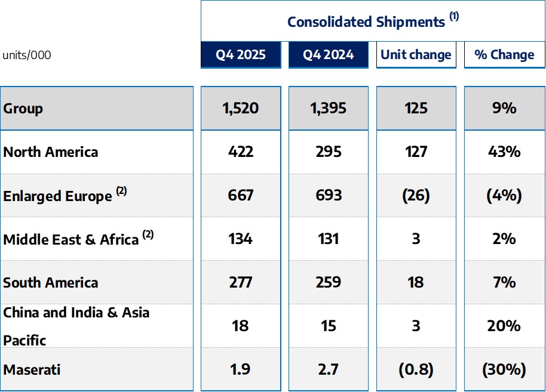Select the Enlarged Europe row label
Screen dimensions: 546x392
[57, 196]
